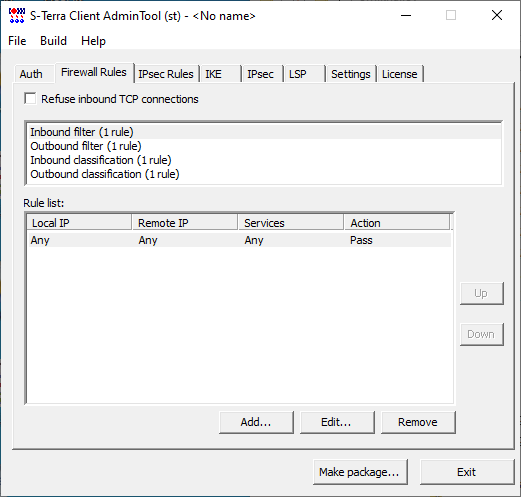Click the Add... button

pyautogui.click(x=256, y=422)
